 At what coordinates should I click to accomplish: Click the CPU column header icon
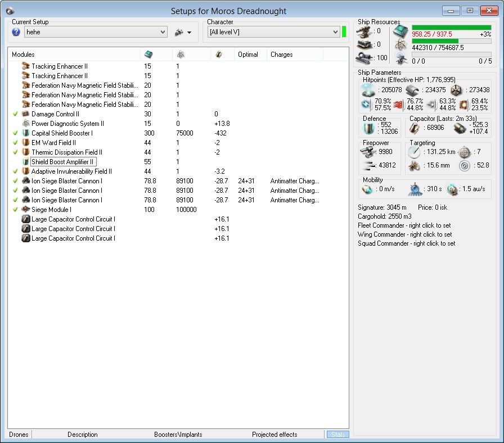click(148, 55)
